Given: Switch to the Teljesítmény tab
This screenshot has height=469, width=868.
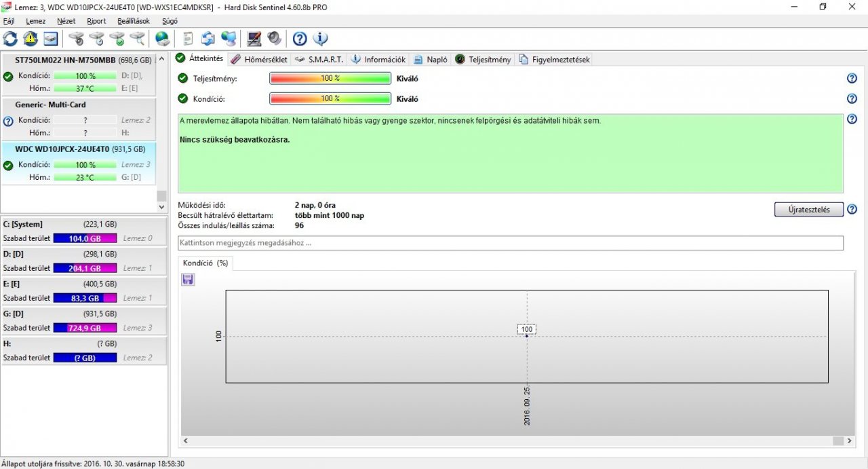Looking at the screenshot, I should tap(483, 59).
